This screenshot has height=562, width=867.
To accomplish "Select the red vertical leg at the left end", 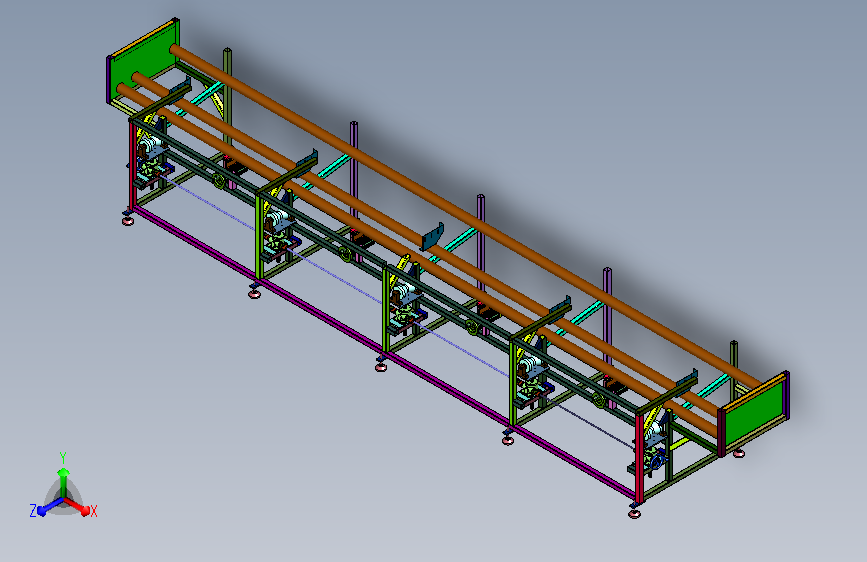I will click(x=133, y=165).
